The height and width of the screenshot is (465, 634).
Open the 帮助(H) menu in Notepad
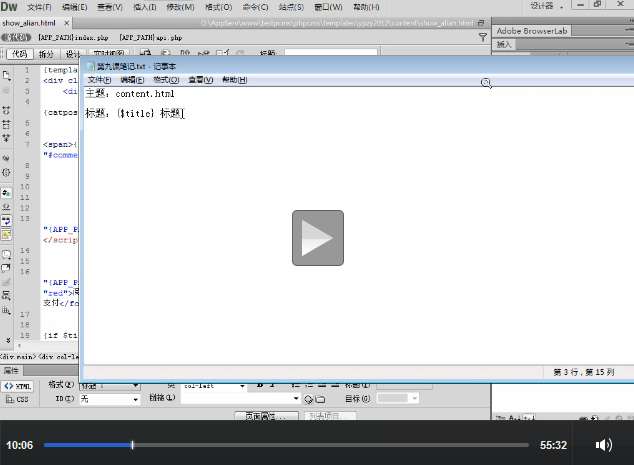[x=234, y=79]
